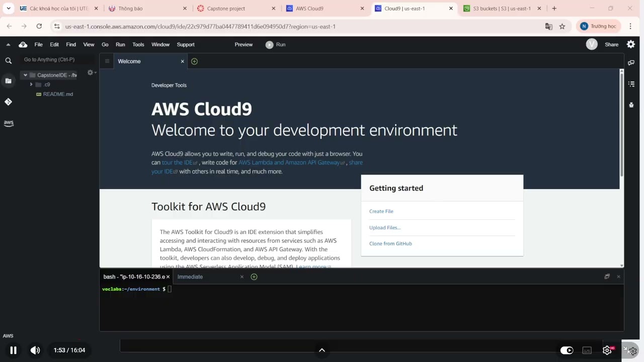Open the file tree settings gear dropdown
644x362 pixels.
pos(92,73)
